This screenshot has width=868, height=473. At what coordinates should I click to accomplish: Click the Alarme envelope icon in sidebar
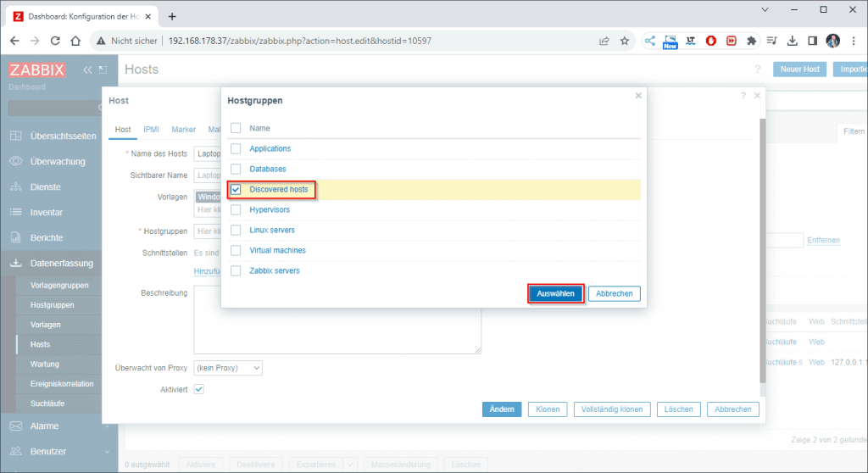[16, 426]
